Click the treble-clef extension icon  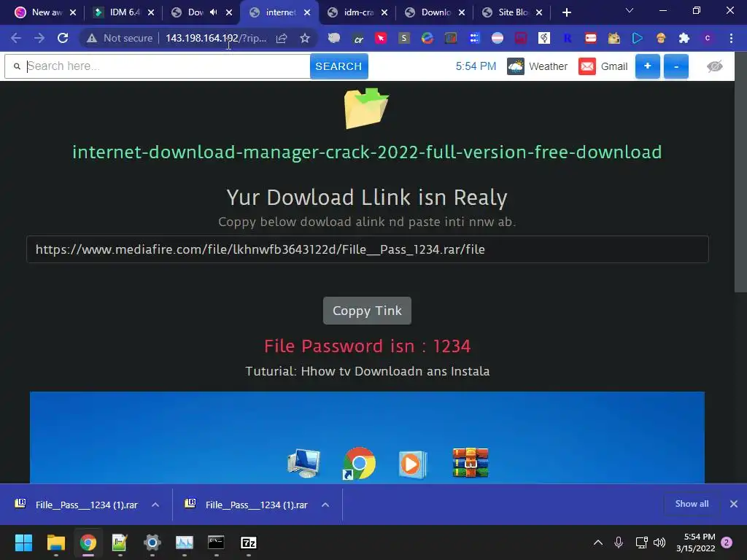pos(544,38)
